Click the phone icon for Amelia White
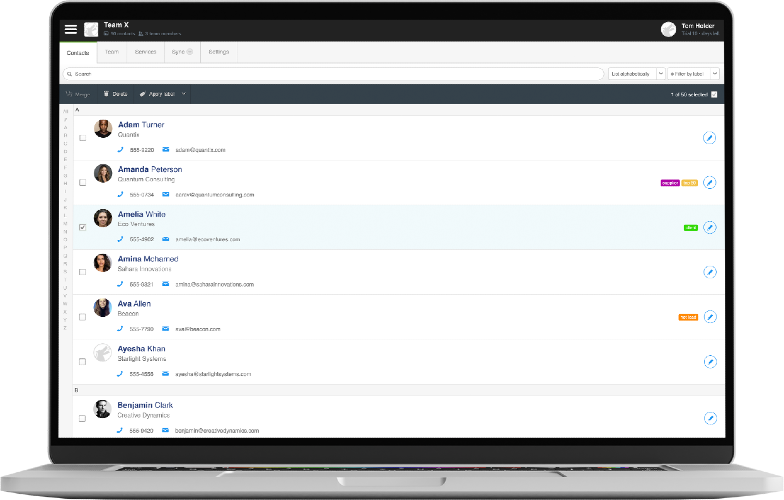The height and width of the screenshot is (500, 784). pyautogui.click(x=120, y=239)
